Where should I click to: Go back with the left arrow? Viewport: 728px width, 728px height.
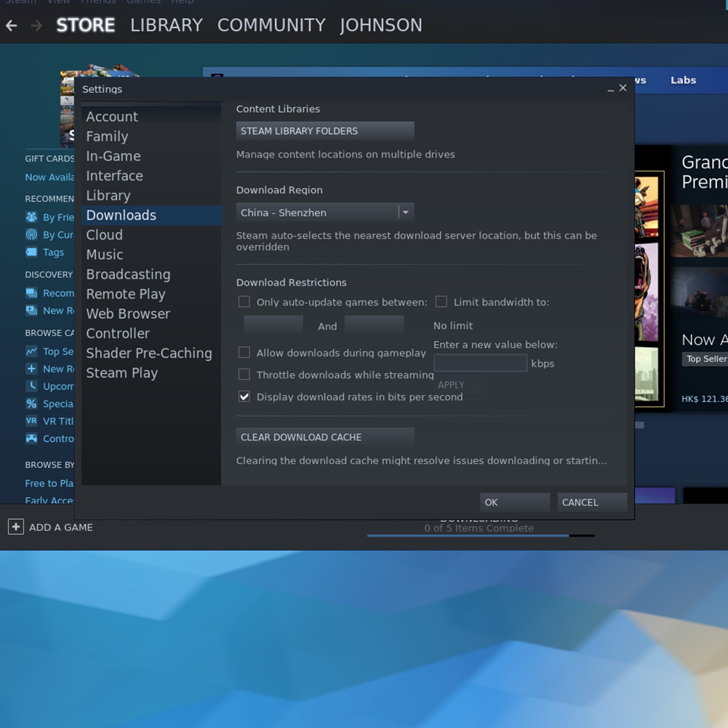(11, 25)
